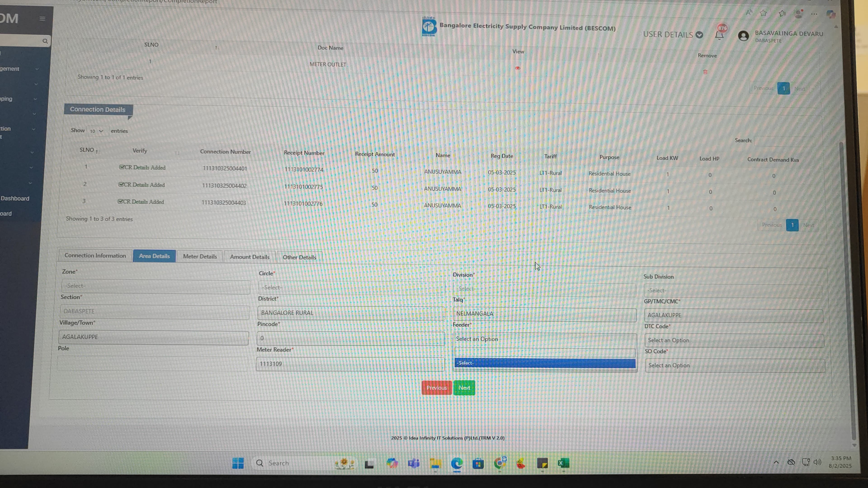This screenshot has width=868, height=488.
Task: Click the trash remove icon for METER OUTLET
Action: point(705,72)
